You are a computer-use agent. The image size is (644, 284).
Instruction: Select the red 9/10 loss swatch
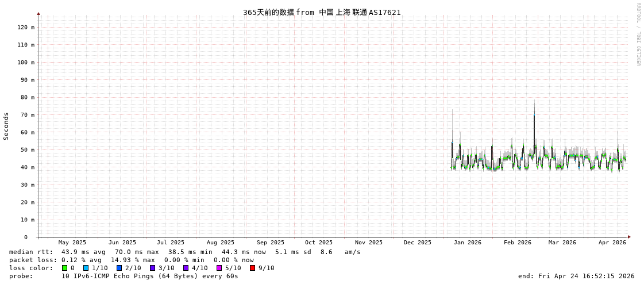(x=253, y=268)
